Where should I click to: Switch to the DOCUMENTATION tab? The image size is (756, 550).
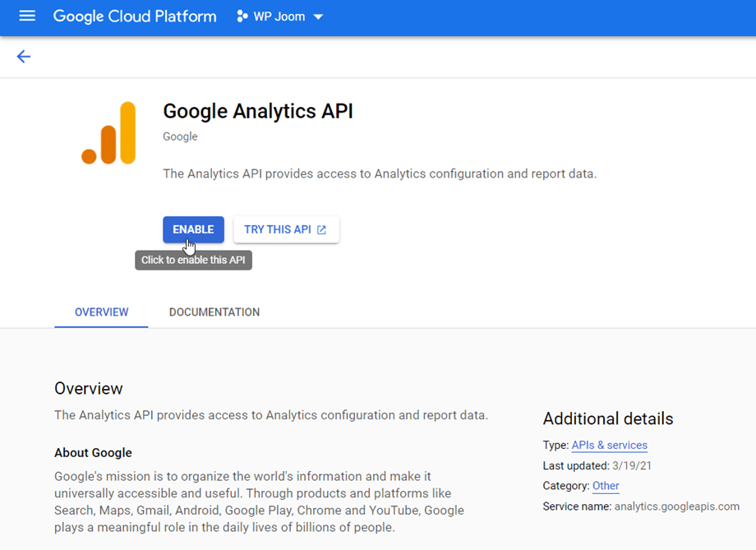pyautogui.click(x=214, y=312)
